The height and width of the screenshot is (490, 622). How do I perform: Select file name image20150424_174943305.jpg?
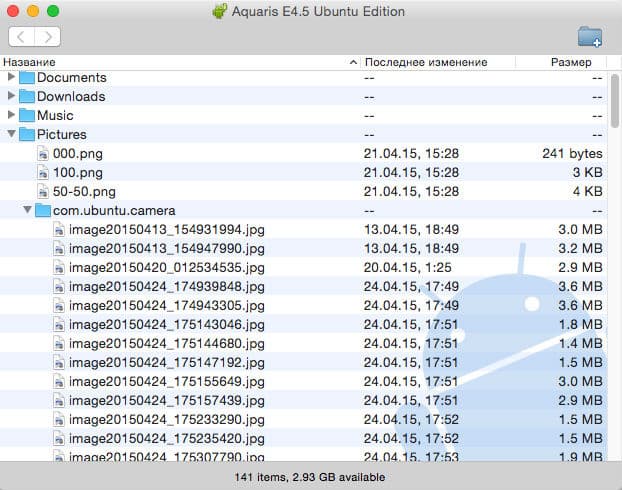coord(167,306)
